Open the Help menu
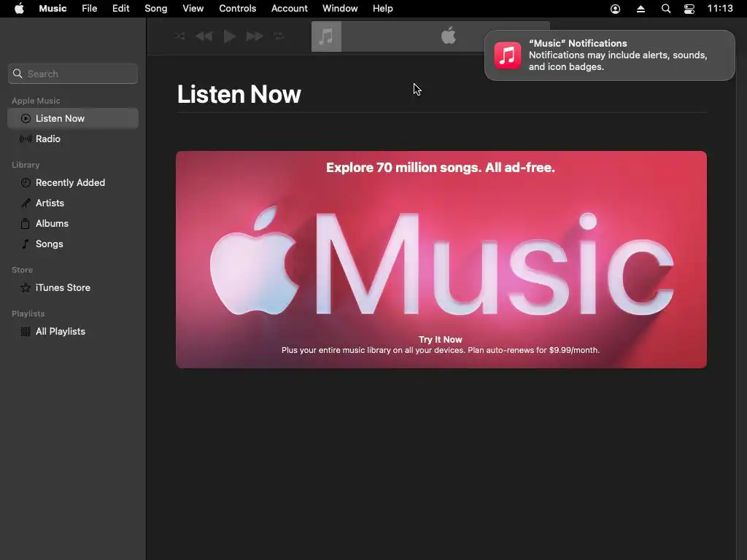The image size is (747, 560). [382, 9]
